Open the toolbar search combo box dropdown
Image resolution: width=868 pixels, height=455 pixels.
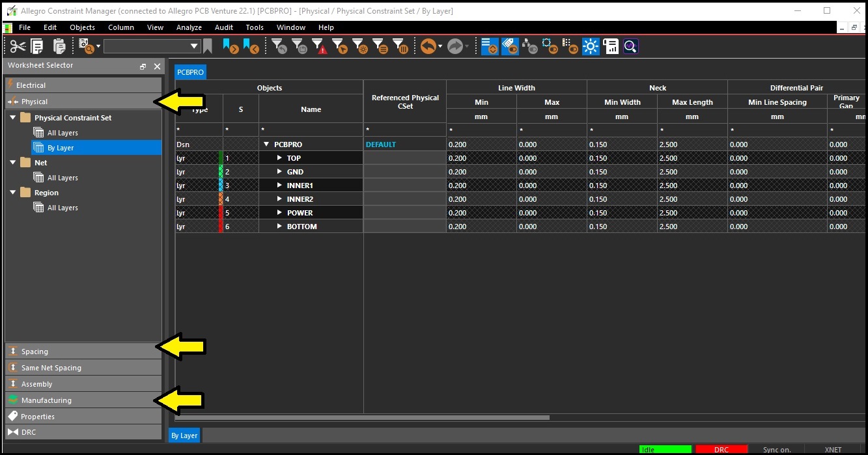click(194, 46)
